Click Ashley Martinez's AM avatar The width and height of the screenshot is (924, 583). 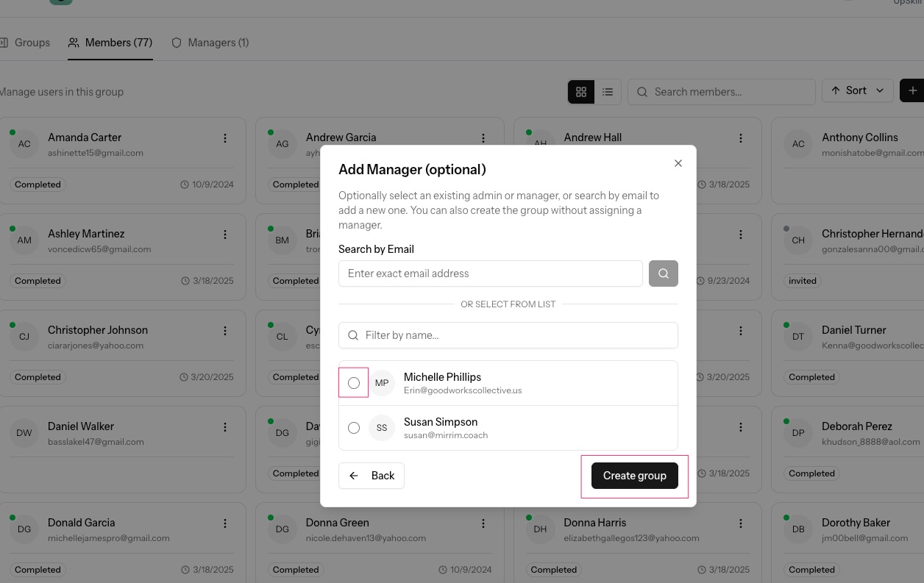pos(24,240)
